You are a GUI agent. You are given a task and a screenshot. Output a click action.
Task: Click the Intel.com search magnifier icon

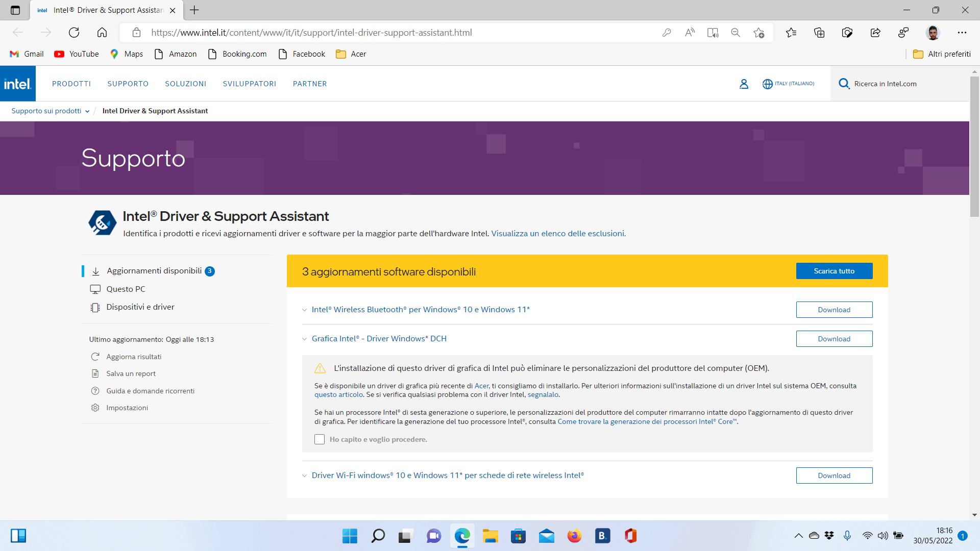844,84
